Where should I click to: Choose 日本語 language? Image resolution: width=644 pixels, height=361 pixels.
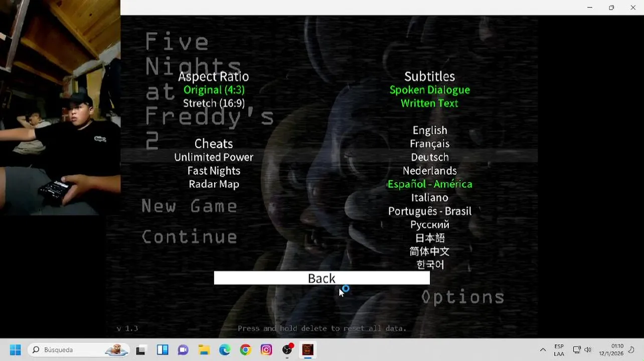(x=430, y=238)
